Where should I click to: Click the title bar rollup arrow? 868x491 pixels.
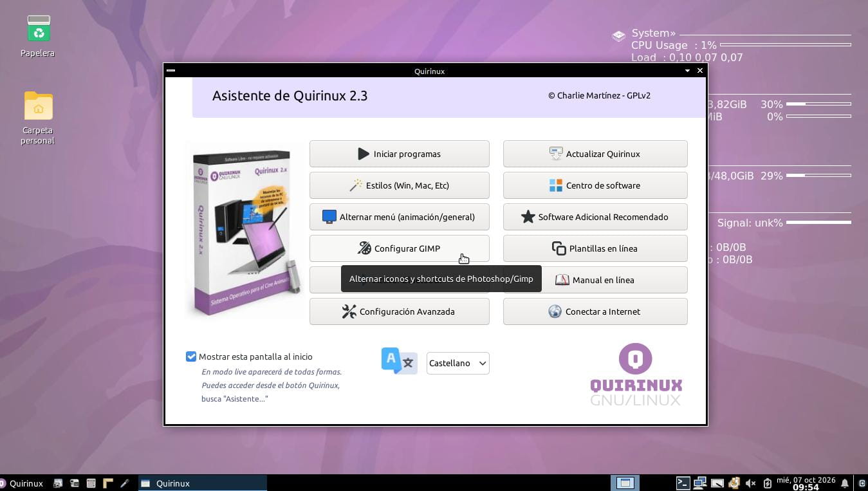tap(687, 71)
